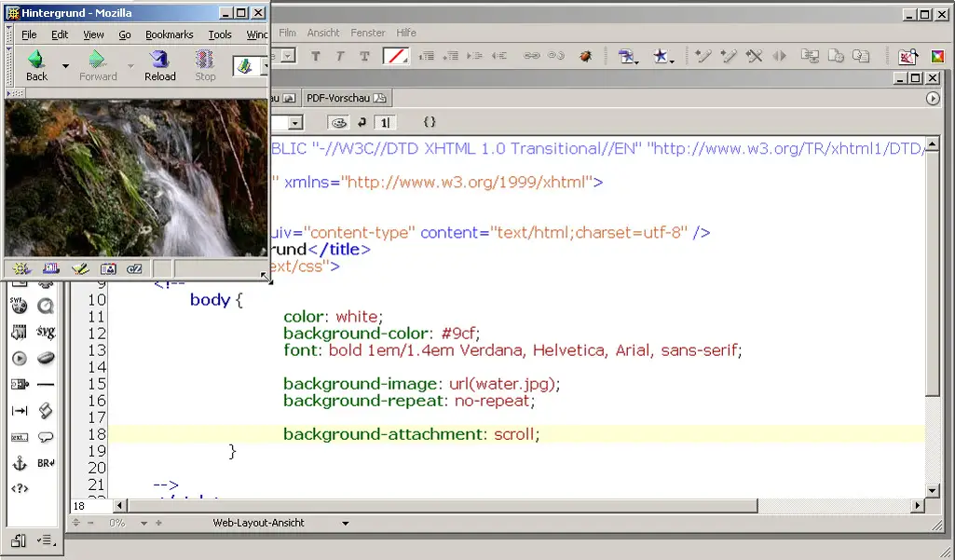Insert a comment with speech bubble icon

45,437
